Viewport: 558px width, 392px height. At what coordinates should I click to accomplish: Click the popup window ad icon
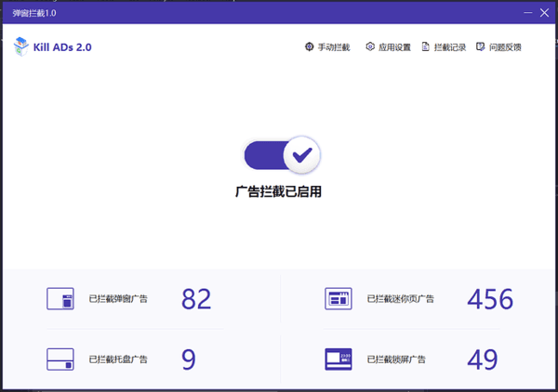click(x=60, y=299)
